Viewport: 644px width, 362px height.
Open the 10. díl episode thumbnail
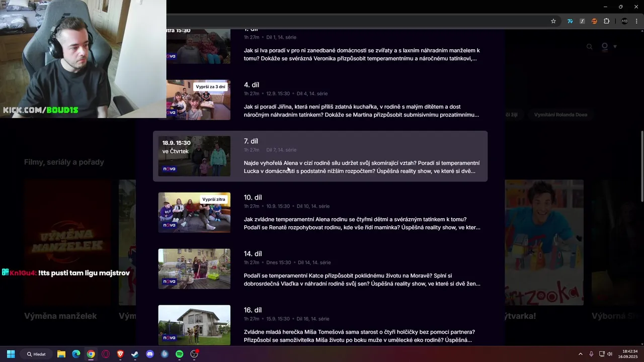point(194,213)
